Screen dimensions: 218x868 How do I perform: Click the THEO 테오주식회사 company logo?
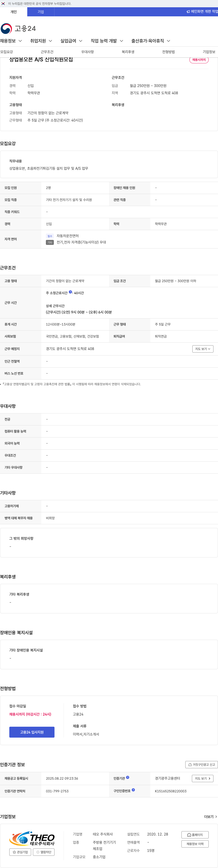click(x=32, y=839)
